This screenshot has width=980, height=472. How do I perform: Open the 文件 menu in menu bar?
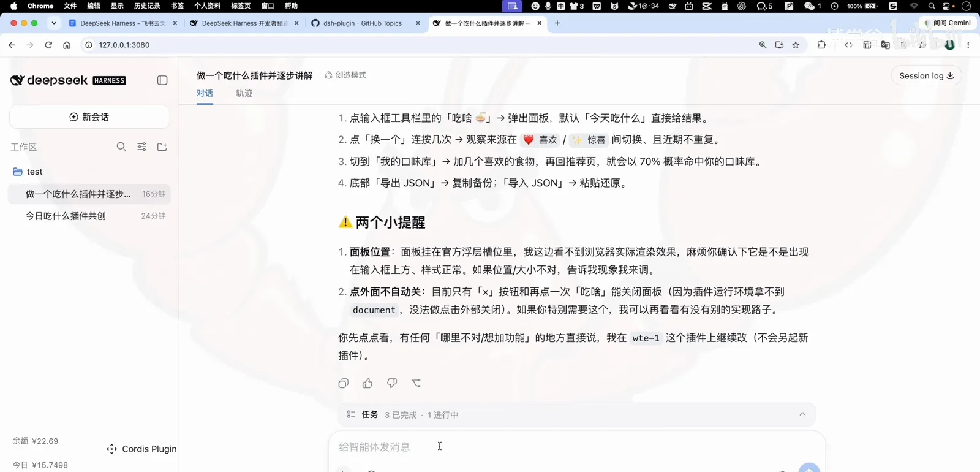[x=70, y=6]
